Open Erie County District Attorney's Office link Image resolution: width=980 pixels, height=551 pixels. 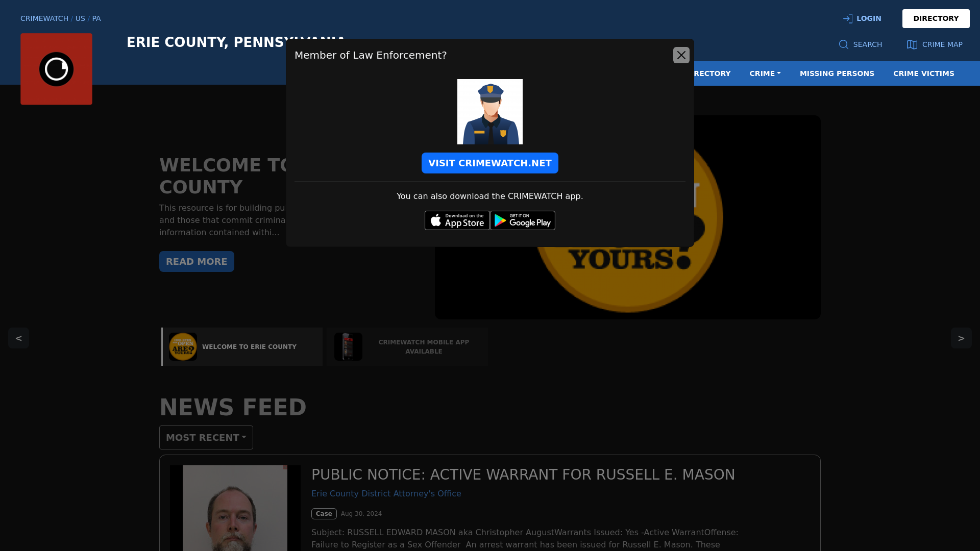[x=386, y=493]
